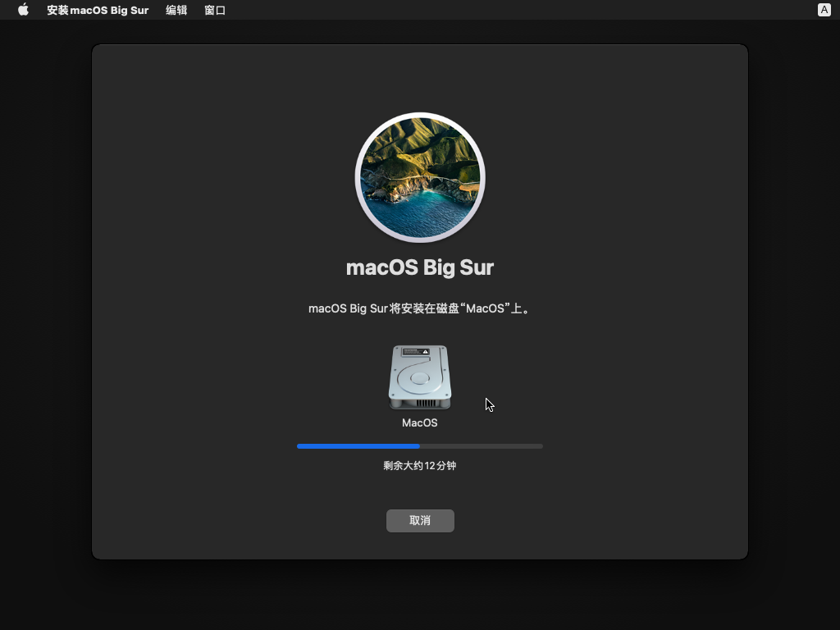The height and width of the screenshot is (630, 840).
Task: Click the blue installation progress bar
Action: pyautogui.click(x=420, y=446)
